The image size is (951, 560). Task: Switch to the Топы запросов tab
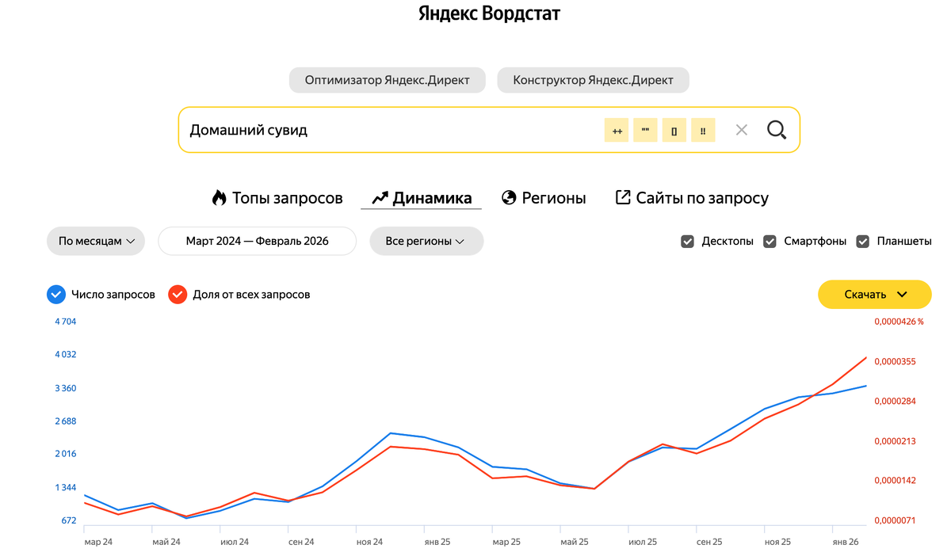pos(277,198)
